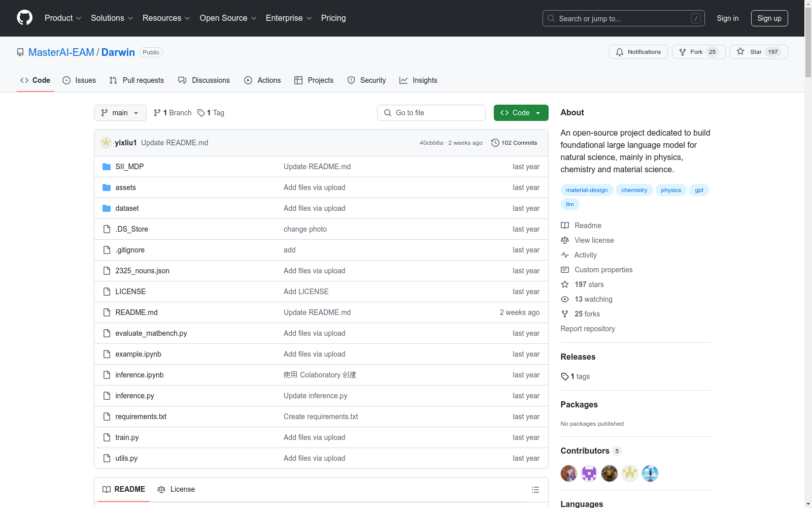Click the Go to file search field
The image size is (812, 508).
[x=431, y=113]
